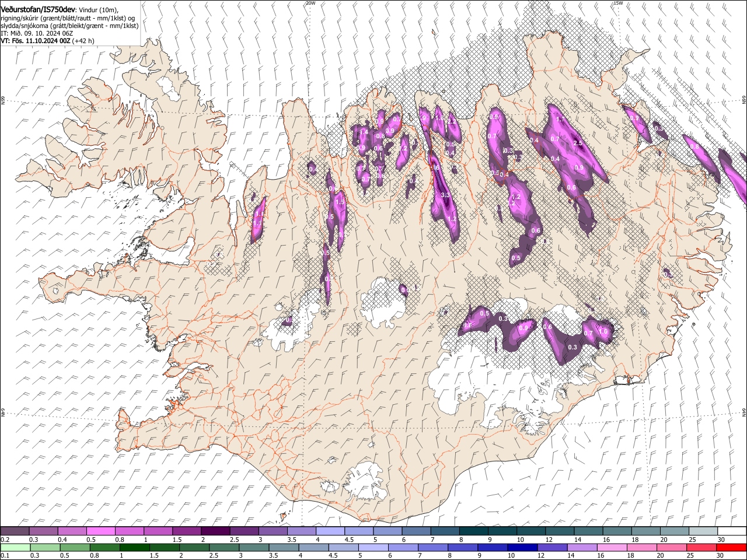This screenshot has height=560, width=747.
Task: Click the 0.2 label on snow scale
Action: tap(5, 540)
